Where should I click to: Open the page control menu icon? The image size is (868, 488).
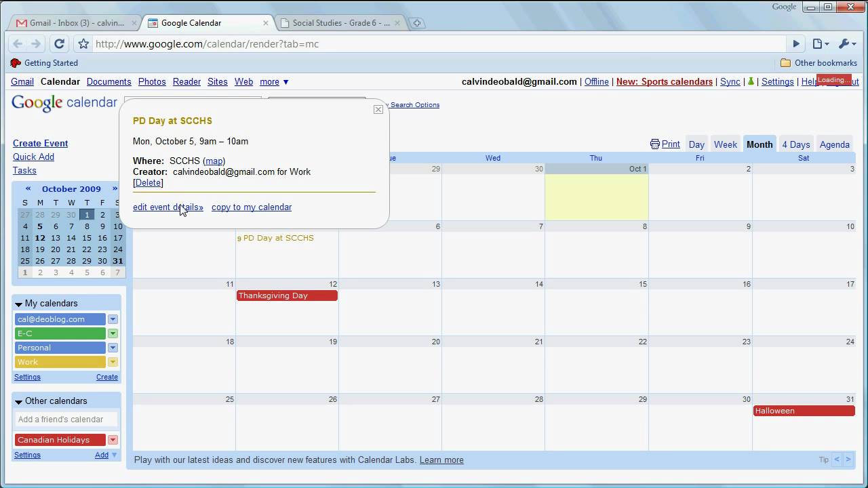(x=821, y=44)
